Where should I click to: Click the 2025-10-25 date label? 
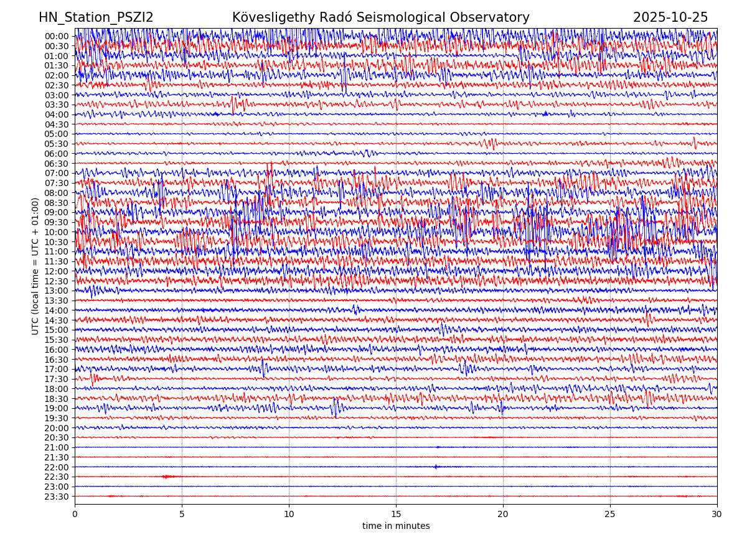670,18
